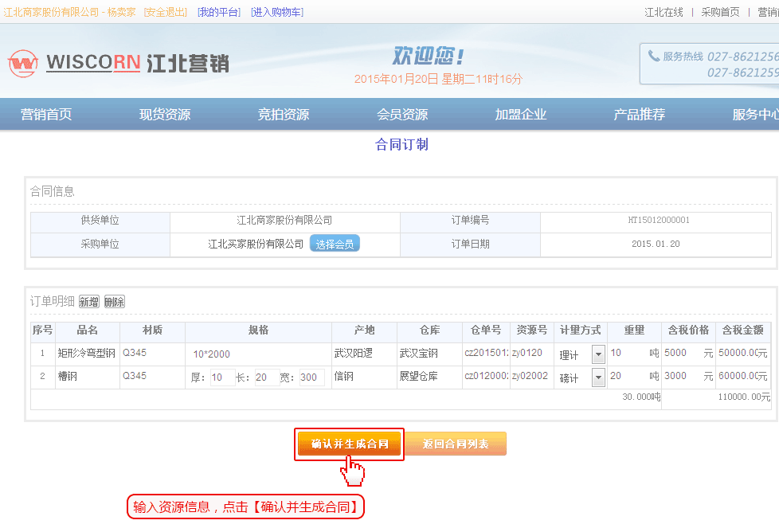Open the 我的平台 link
779x532 pixels.
coord(219,12)
